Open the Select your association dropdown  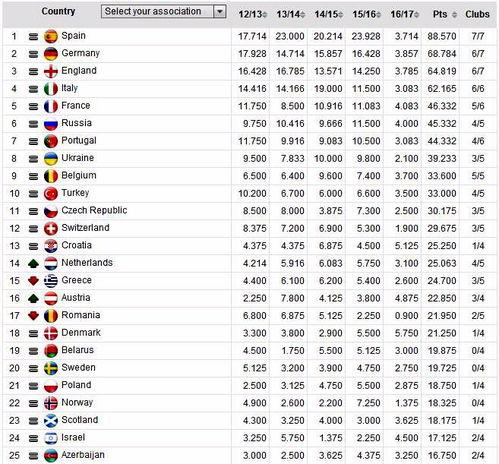coord(164,11)
